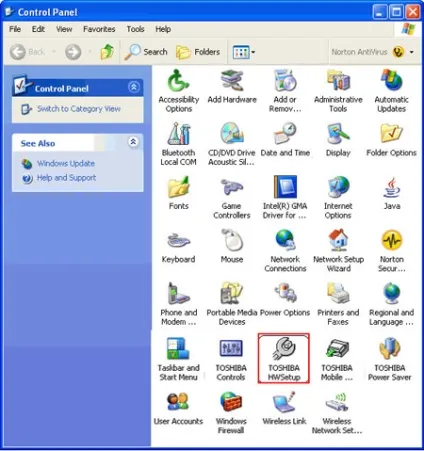This screenshot has width=424, height=451.
Task: Click Switch to Category View link
Action: click(x=79, y=109)
